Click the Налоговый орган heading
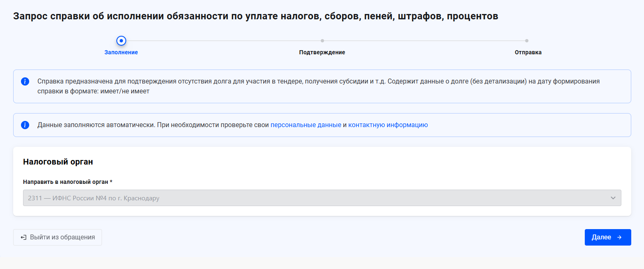The height and width of the screenshot is (269, 644). click(58, 162)
